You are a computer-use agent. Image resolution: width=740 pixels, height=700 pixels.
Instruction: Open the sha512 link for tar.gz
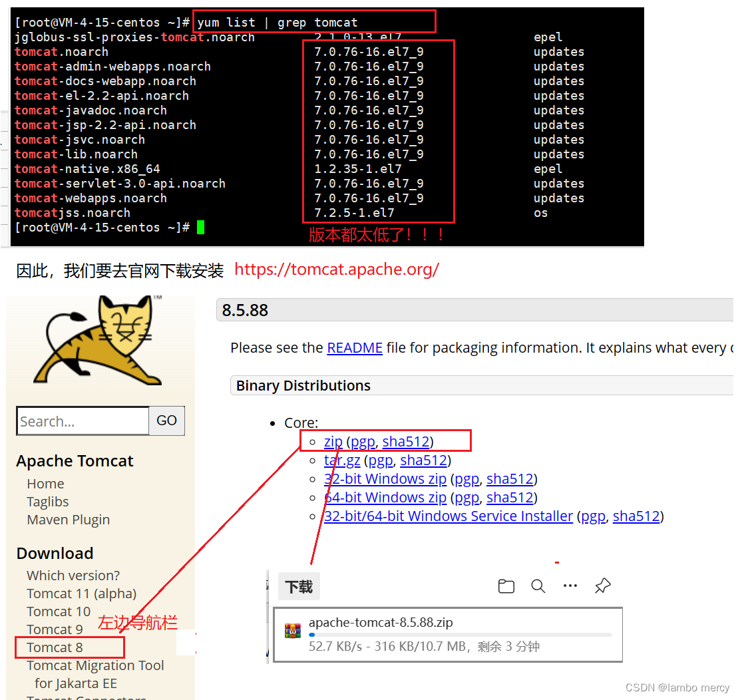pyautogui.click(x=424, y=460)
